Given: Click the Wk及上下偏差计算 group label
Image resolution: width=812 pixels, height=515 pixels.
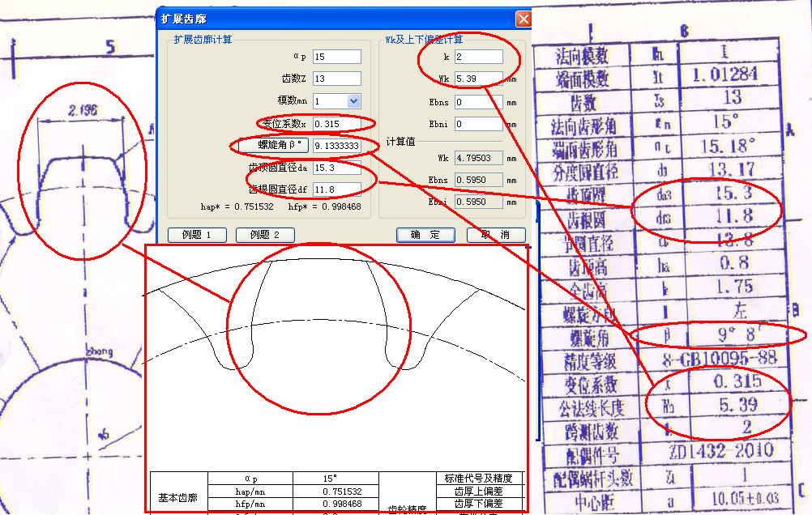Looking at the screenshot, I should point(424,40).
